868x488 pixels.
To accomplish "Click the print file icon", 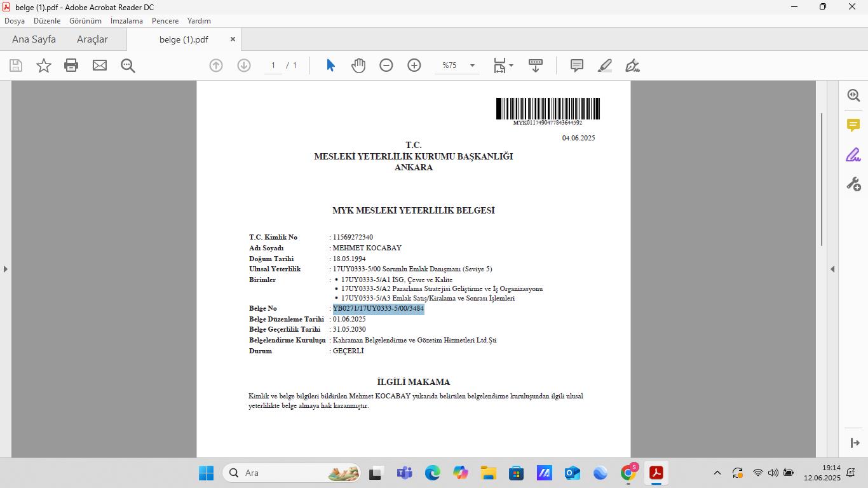I will coord(71,65).
